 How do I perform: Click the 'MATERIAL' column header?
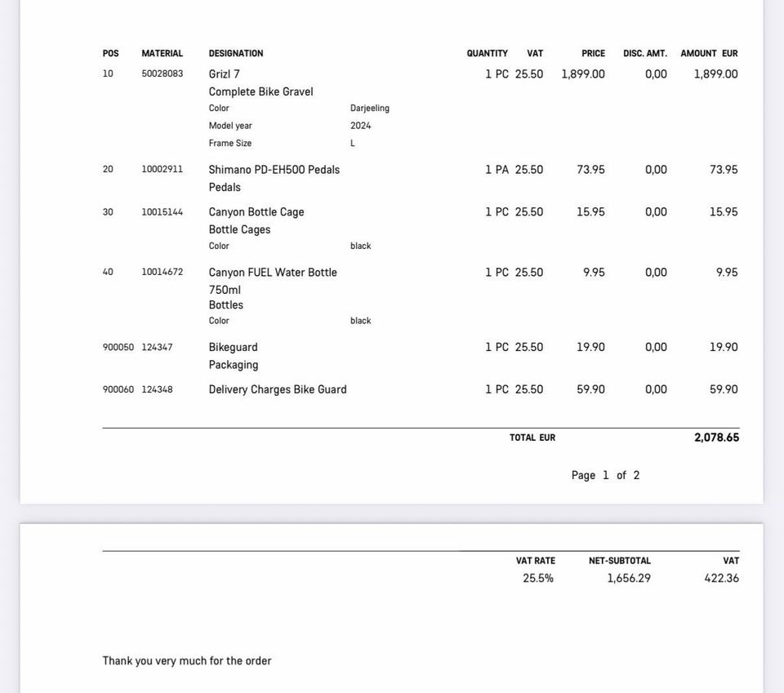coord(162,53)
